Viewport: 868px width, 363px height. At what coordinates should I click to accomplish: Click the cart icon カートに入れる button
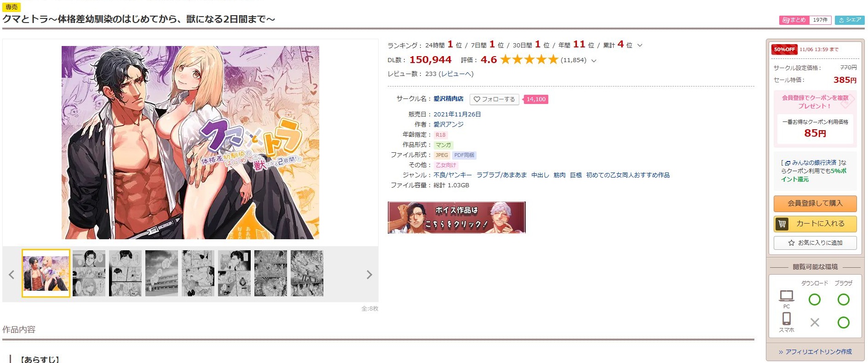point(815,224)
